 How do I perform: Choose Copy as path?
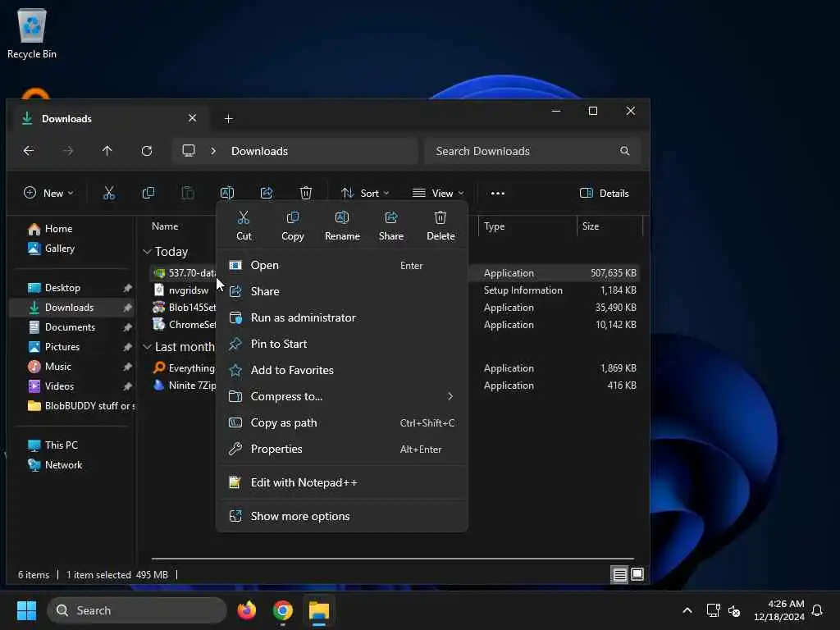(342, 422)
